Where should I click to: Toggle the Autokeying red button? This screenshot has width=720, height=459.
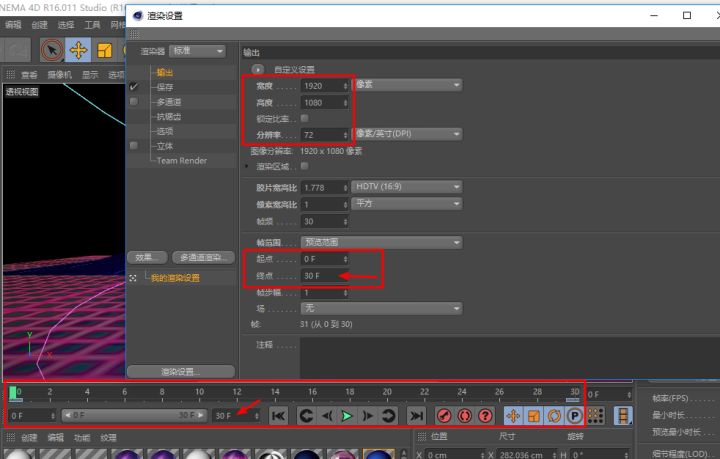tap(465, 415)
